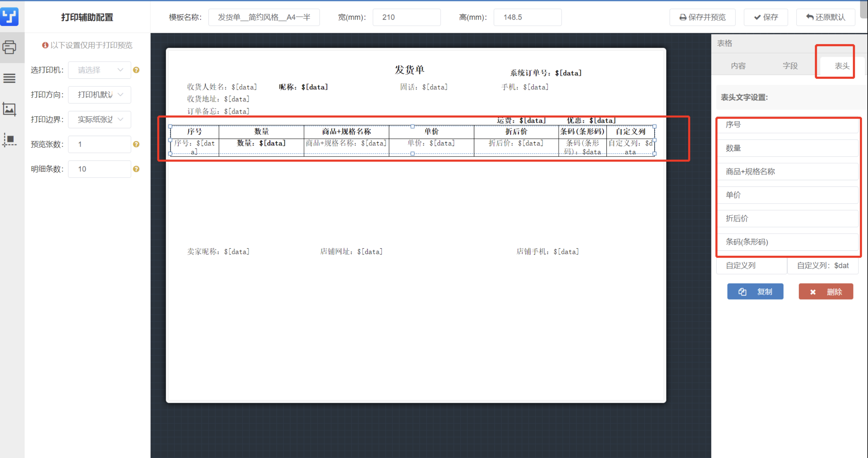Focus the 明细条数 input field

click(x=99, y=169)
